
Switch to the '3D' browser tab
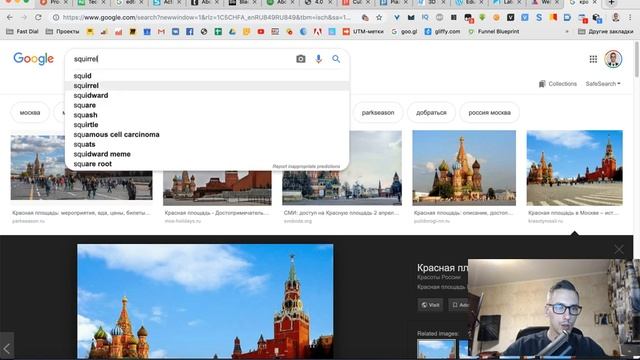(432, 2)
